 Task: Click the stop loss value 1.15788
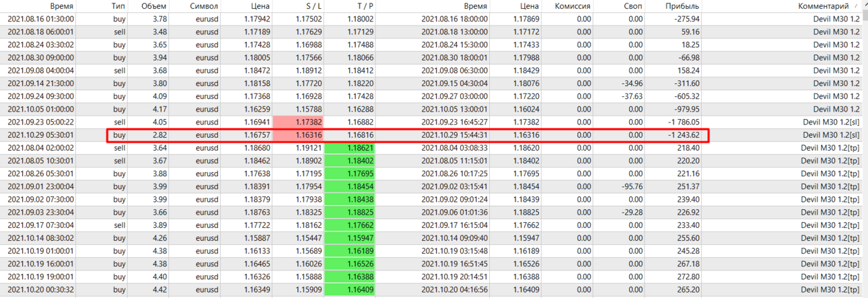[x=309, y=109]
